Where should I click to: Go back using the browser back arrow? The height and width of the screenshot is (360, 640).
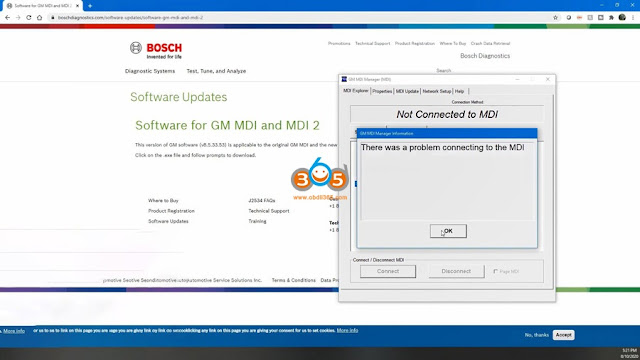point(7,18)
